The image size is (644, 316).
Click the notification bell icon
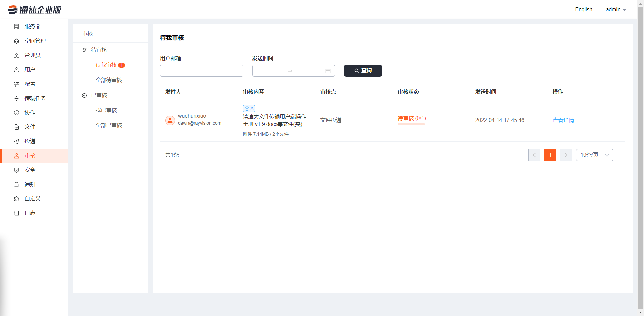coord(16,185)
